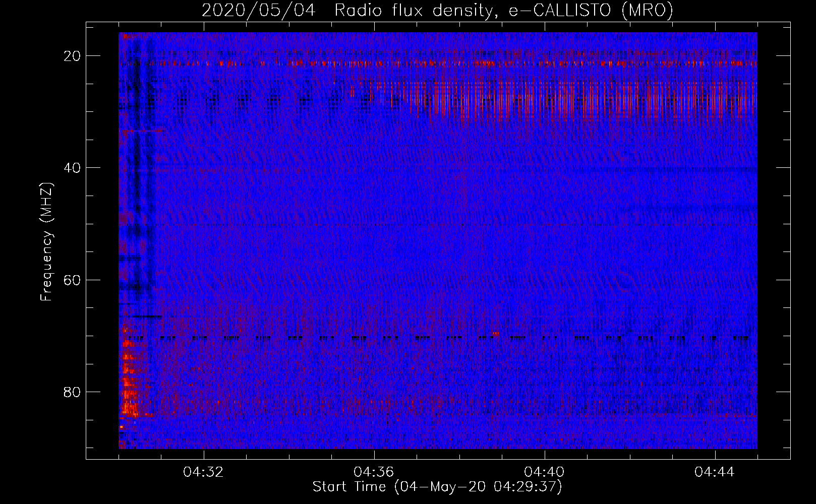The width and height of the screenshot is (816, 504).
Task: Click the plot title '2020/05/04 Radio flux density, e-CALLISTO (MRO)'
Action: click(437, 10)
